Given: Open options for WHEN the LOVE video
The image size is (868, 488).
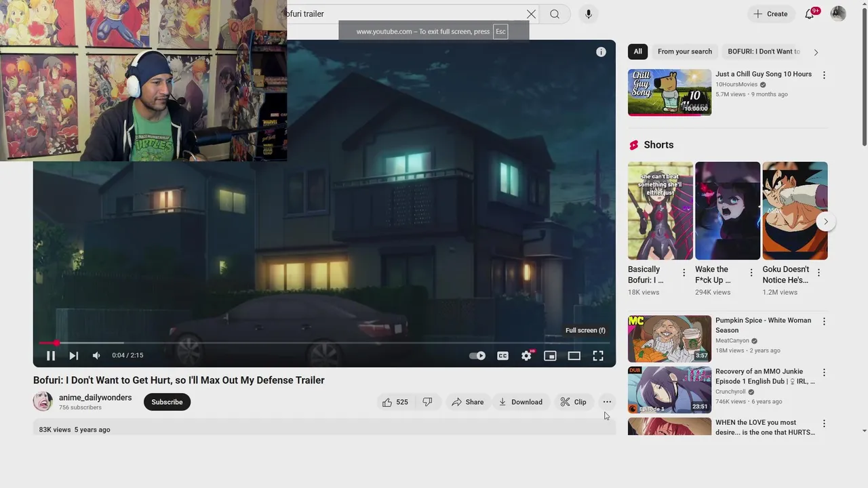Looking at the screenshot, I should coord(824,424).
